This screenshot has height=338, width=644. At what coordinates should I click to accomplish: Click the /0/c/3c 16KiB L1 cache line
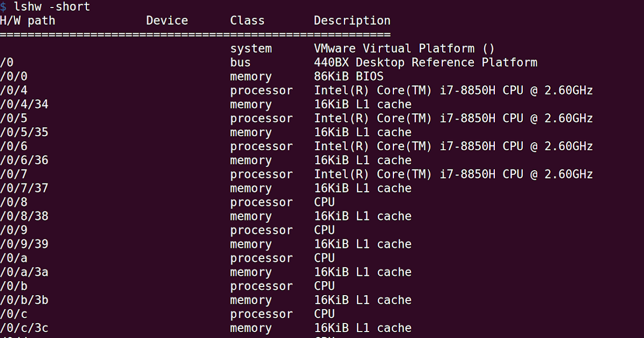click(362, 327)
